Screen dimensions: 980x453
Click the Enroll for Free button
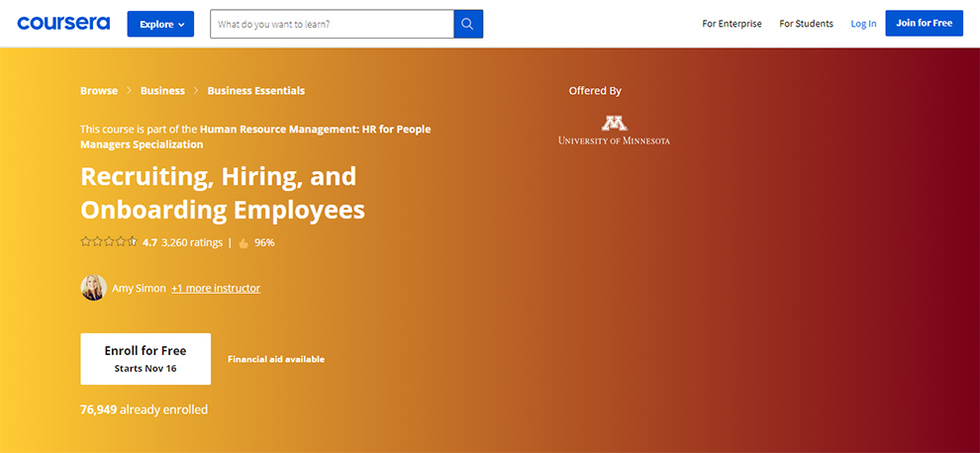pos(146,359)
